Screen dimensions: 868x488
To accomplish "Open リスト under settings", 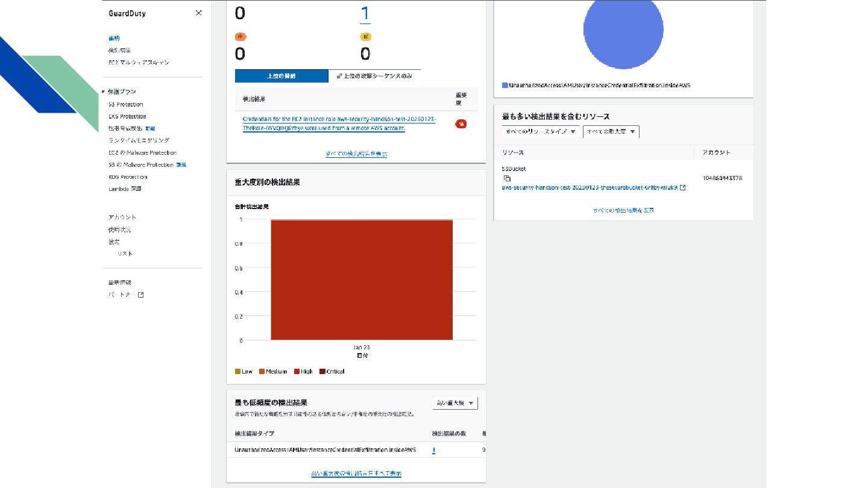I will point(125,254).
